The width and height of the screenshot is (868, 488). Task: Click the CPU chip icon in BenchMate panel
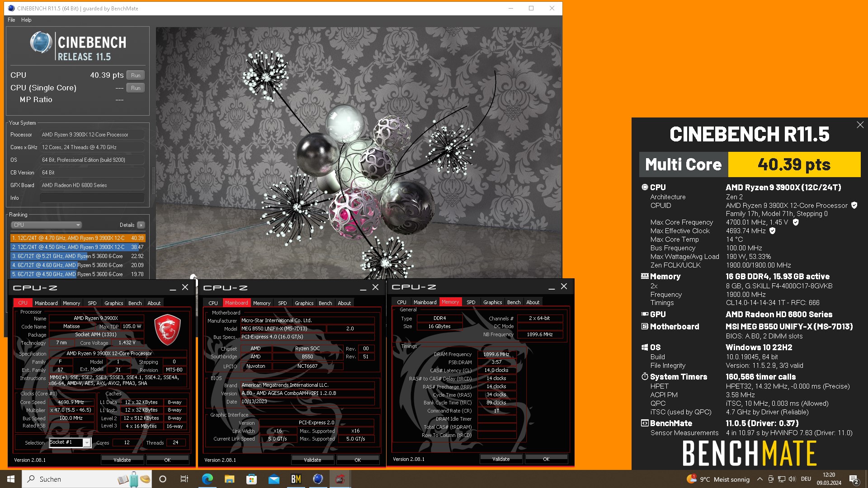tap(645, 188)
